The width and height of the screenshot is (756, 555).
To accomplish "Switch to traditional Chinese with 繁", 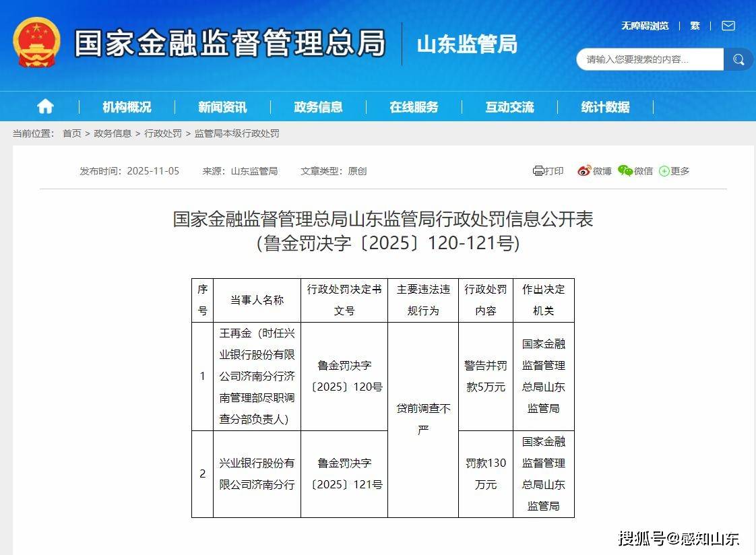I will [x=695, y=26].
